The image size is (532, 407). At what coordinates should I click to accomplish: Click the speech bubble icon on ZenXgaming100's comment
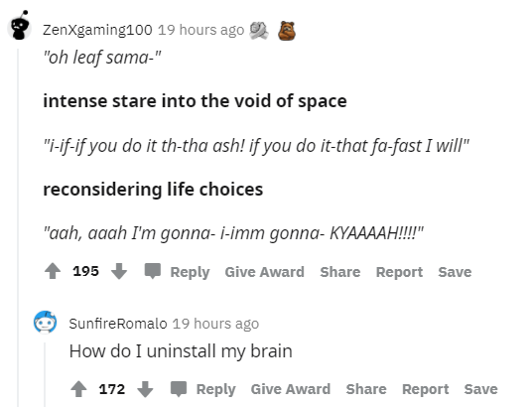pos(153,271)
